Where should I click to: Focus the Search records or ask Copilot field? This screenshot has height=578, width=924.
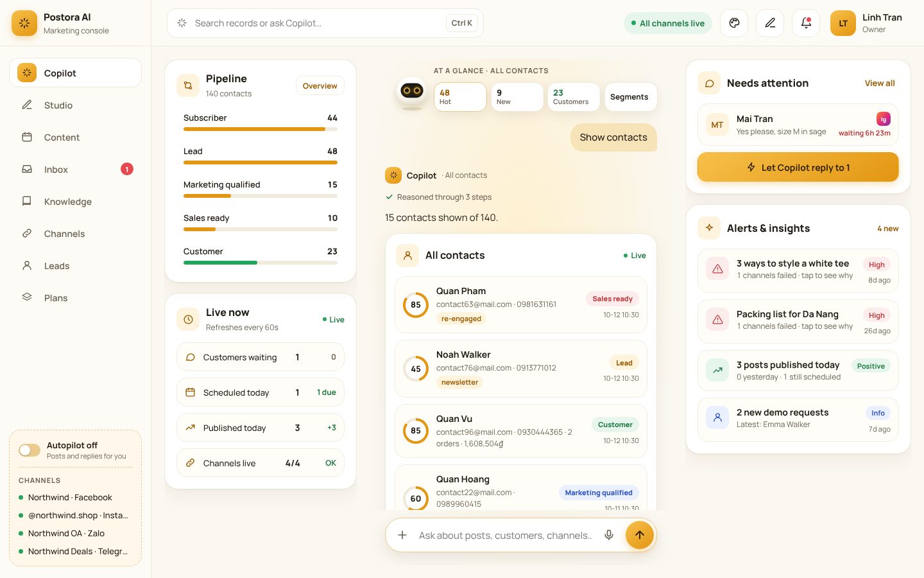[x=325, y=23]
